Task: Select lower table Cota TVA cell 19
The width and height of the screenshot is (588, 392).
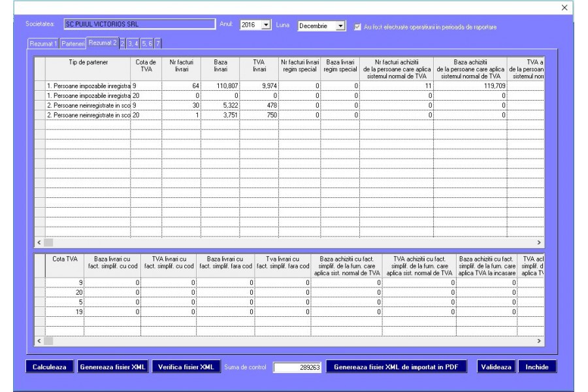Action: pyautogui.click(x=65, y=312)
